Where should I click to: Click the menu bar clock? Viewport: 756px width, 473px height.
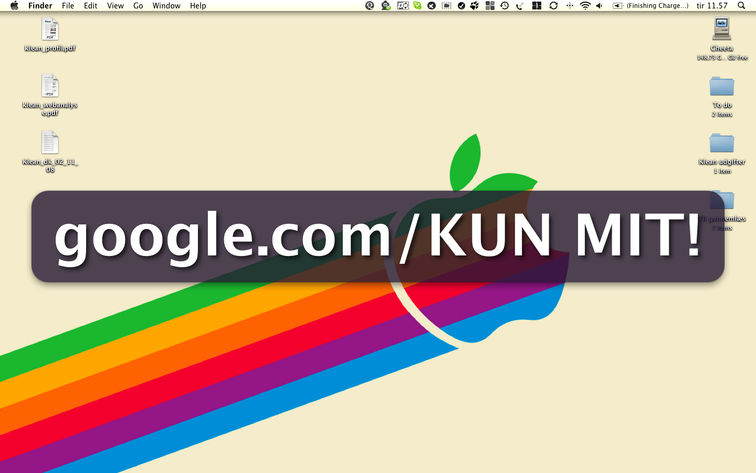pos(712,6)
